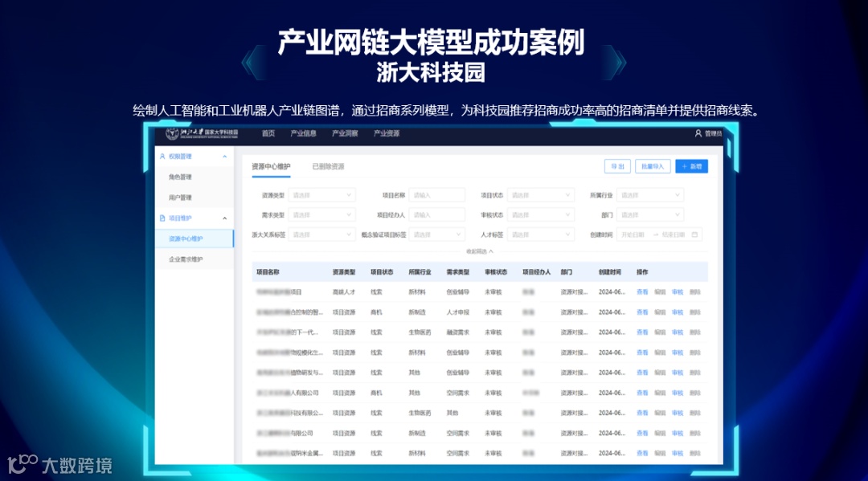The width and height of the screenshot is (868, 481).
Task: Select 角色管理 in the sidebar
Action: tap(180, 177)
